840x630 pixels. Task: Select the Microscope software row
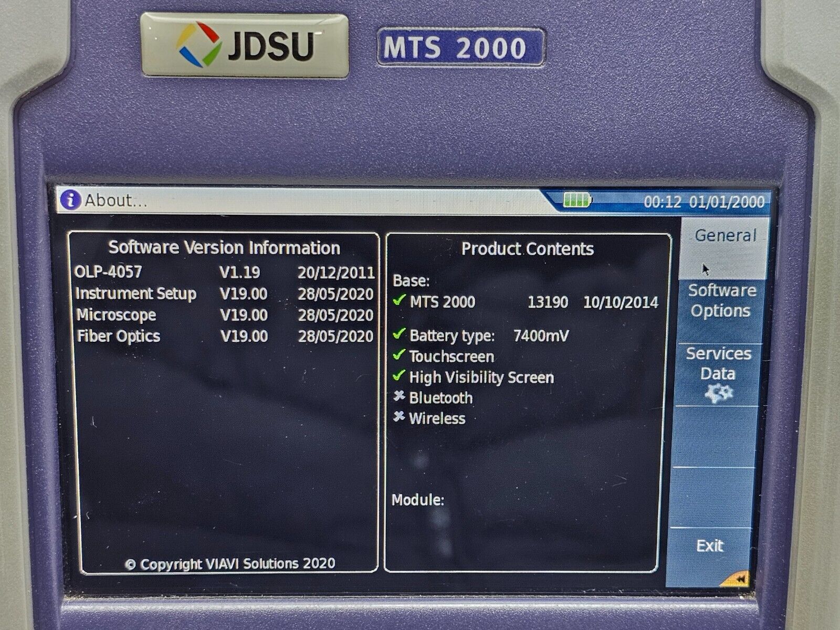tap(224, 315)
